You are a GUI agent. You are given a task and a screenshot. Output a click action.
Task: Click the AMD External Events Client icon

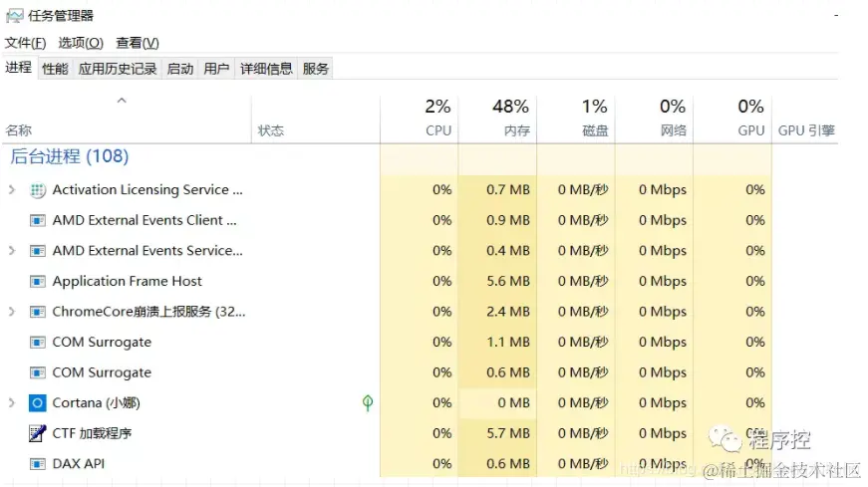click(x=37, y=221)
